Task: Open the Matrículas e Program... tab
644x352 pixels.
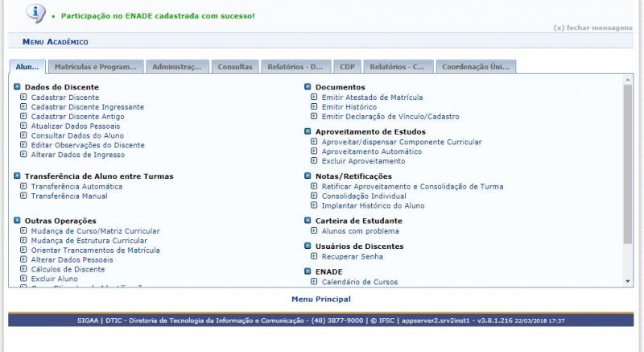Action: coord(96,67)
